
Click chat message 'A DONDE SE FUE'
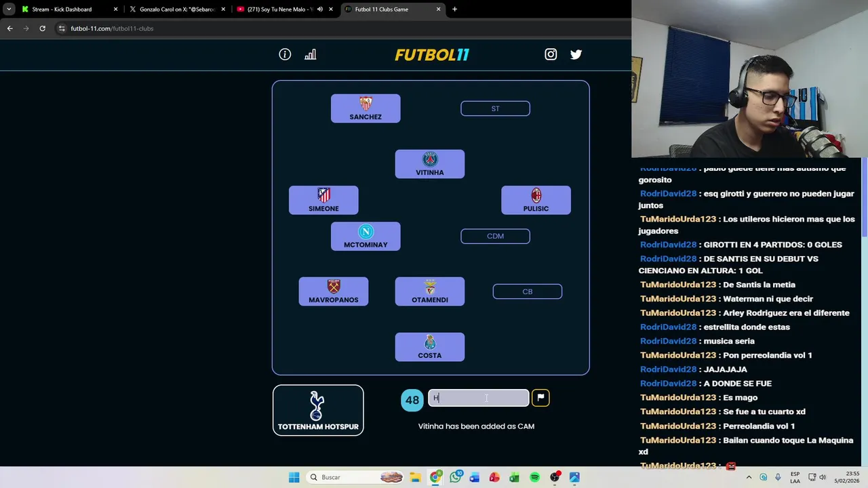pos(738,383)
